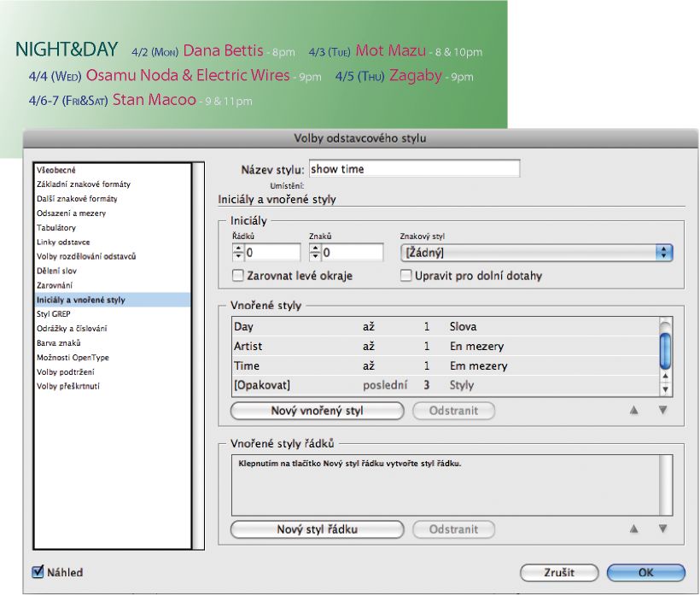700x596 pixels.
Task: Click the Řádků stepper arrows
Action: [238, 253]
